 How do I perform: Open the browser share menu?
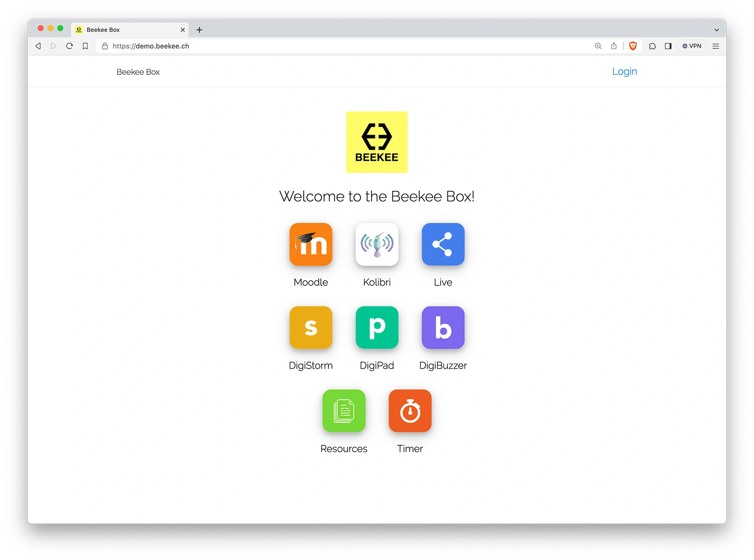click(x=614, y=46)
